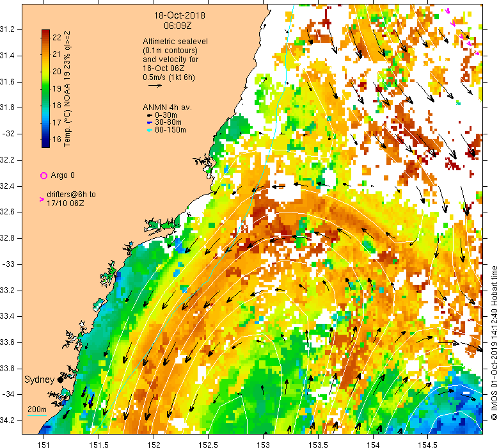Click the '(0.1m contours)' text line
Image resolution: width=499 pixels, height=448 pixels.
coord(170,51)
